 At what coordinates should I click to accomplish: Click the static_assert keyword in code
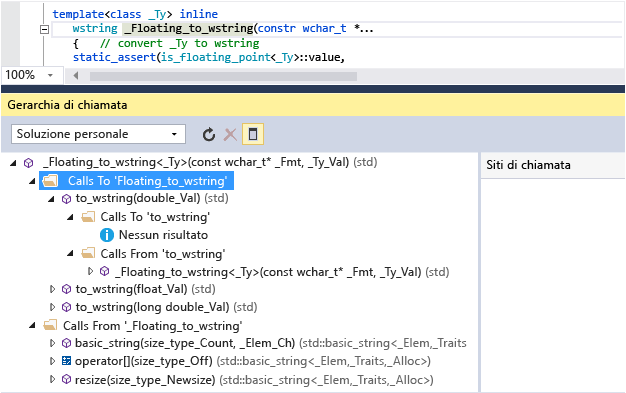point(114,58)
